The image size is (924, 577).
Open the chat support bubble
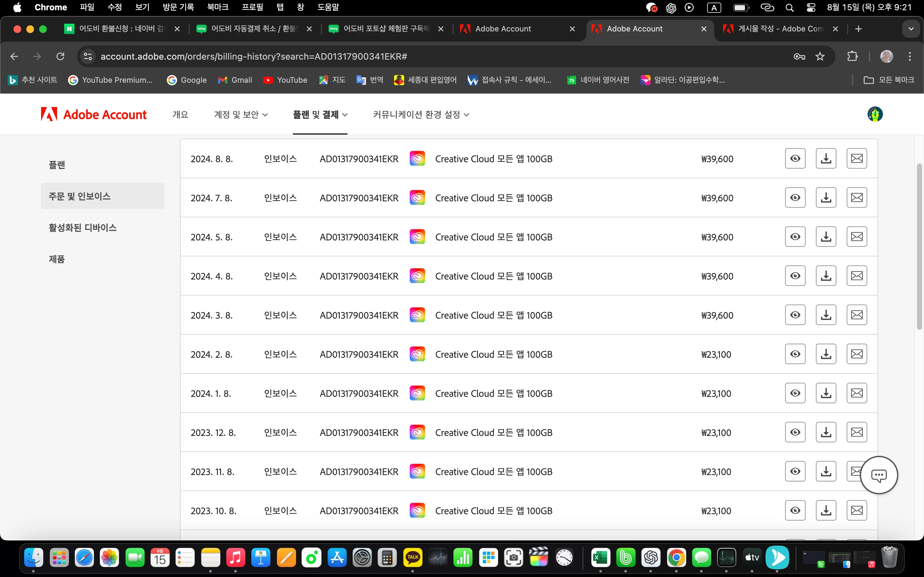pos(879,475)
